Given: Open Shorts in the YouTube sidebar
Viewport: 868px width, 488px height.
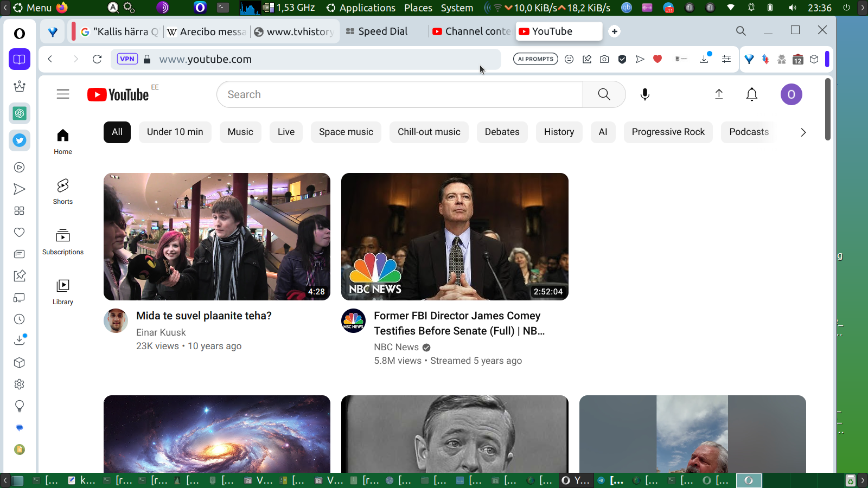Looking at the screenshot, I should coord(63,191).
